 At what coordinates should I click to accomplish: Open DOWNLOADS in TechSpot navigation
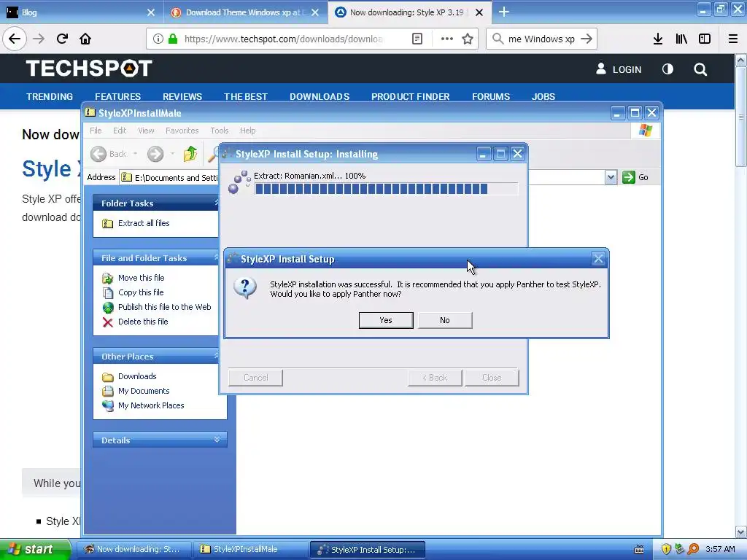(x=320, y=97)
